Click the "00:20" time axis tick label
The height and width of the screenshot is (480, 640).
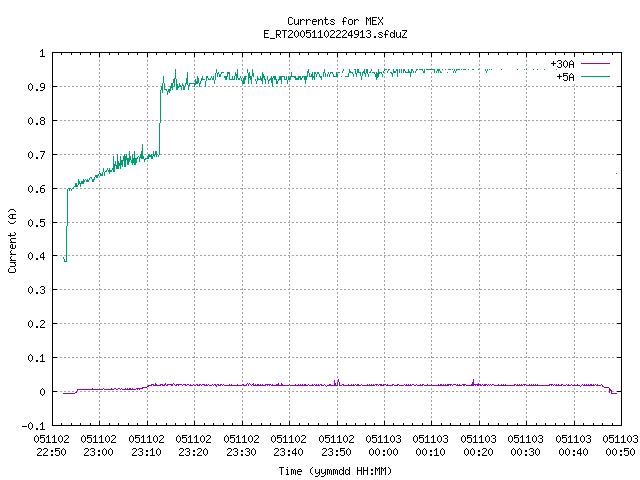coord(478,452)
